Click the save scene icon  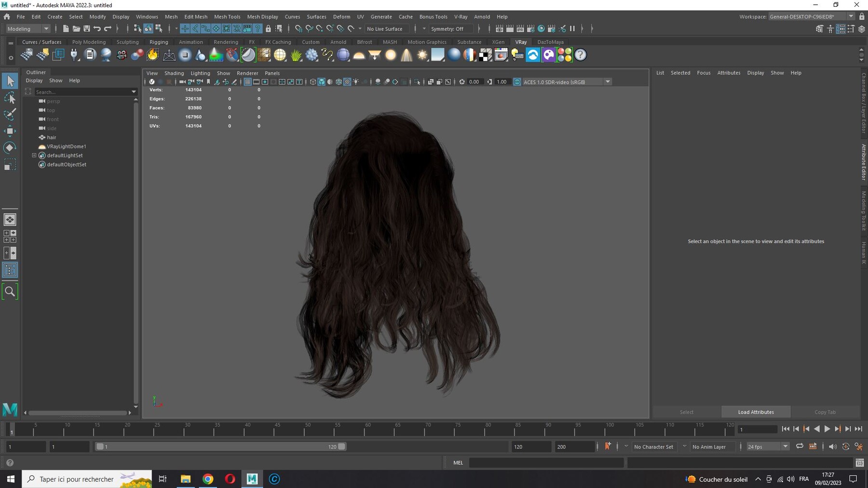tap(87, 29)
